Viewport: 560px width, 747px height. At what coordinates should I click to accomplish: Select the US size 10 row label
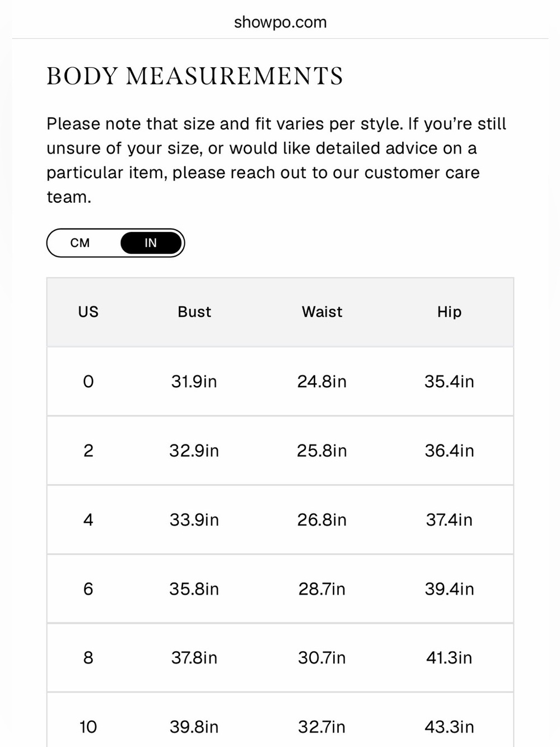pos(88,727)
